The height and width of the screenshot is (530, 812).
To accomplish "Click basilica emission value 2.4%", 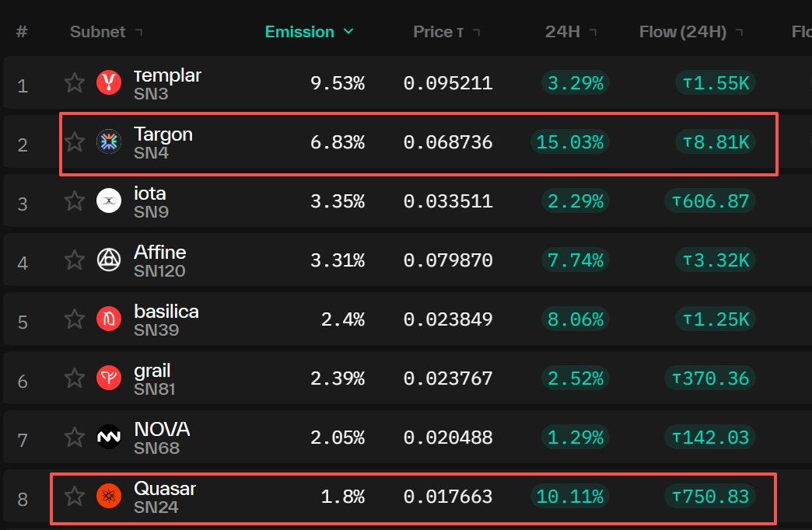I will point(343,319).
